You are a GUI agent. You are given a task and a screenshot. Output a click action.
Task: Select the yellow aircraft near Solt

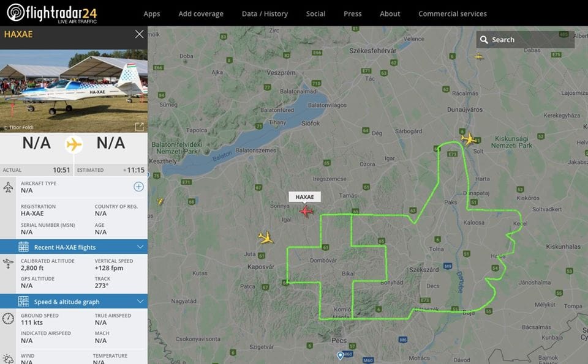pyautogui.click(x=469, y=139)
